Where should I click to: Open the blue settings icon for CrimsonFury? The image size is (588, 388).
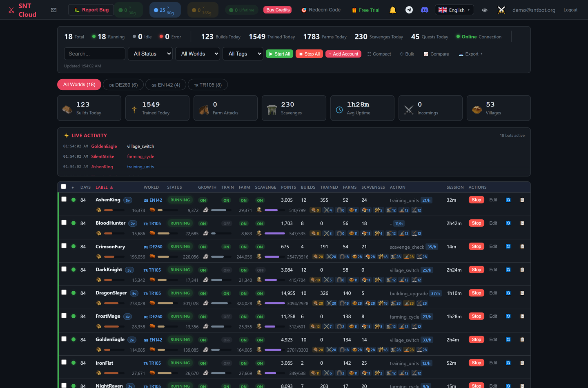click(508, 246)
